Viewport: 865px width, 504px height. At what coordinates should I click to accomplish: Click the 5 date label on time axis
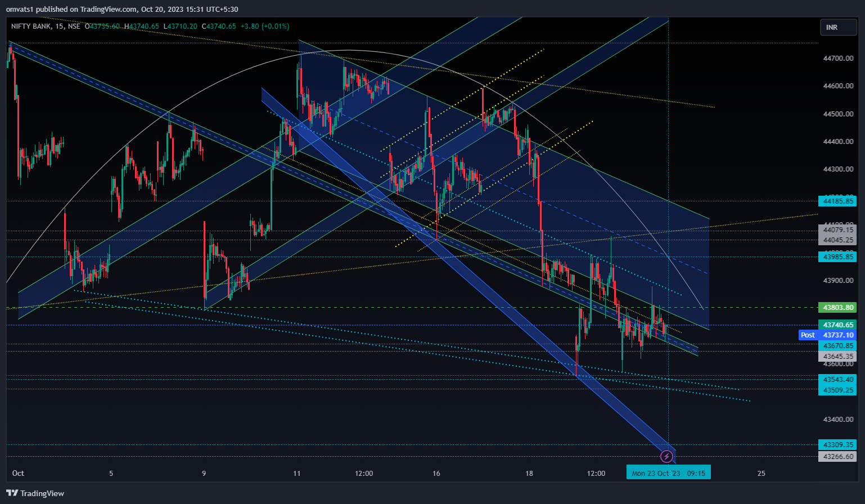pyautogui.click(x=111, y=473)
